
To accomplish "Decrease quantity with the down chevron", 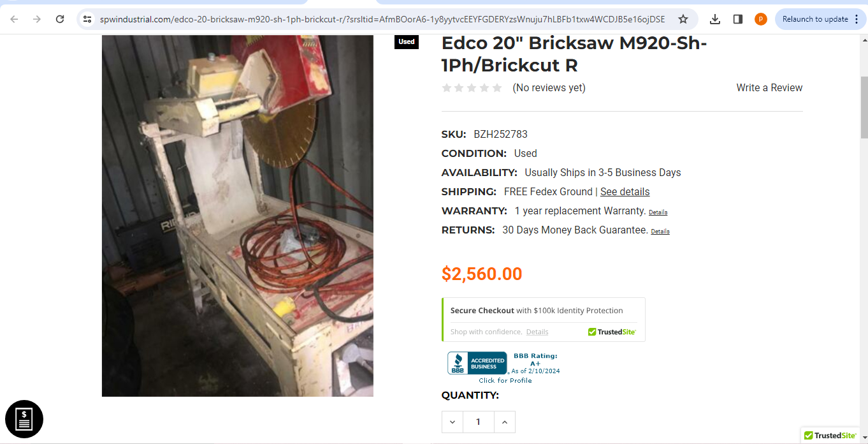I will coord(452,422).
